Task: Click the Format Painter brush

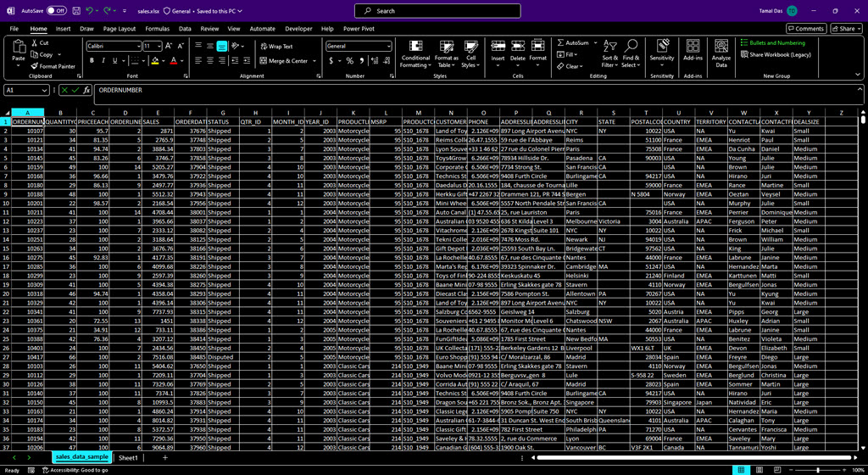Action: [x=35, y=66]
